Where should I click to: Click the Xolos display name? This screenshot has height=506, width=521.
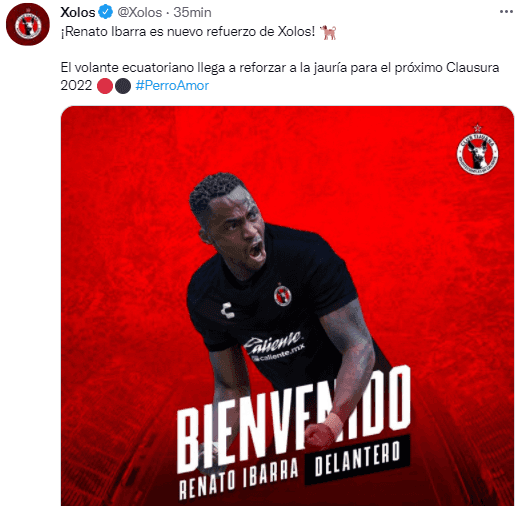(78, 12)
